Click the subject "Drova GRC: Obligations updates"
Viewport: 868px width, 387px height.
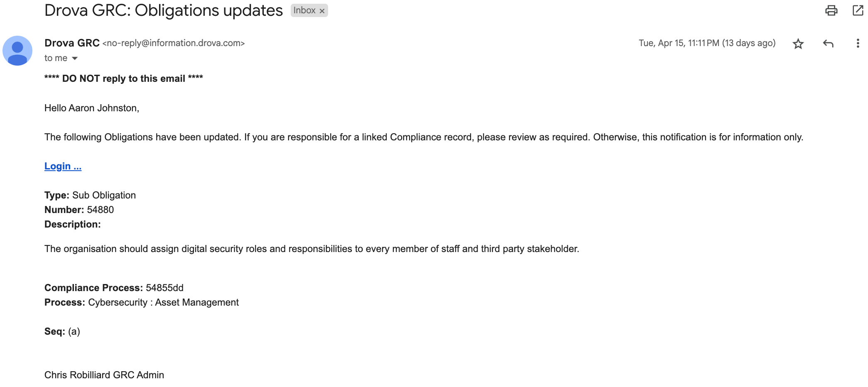pyautogui.click(x=164, y=10)
